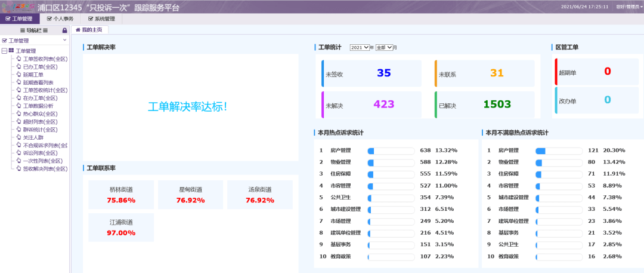Click the hand icon beside 不合规诉求列表

18,145
